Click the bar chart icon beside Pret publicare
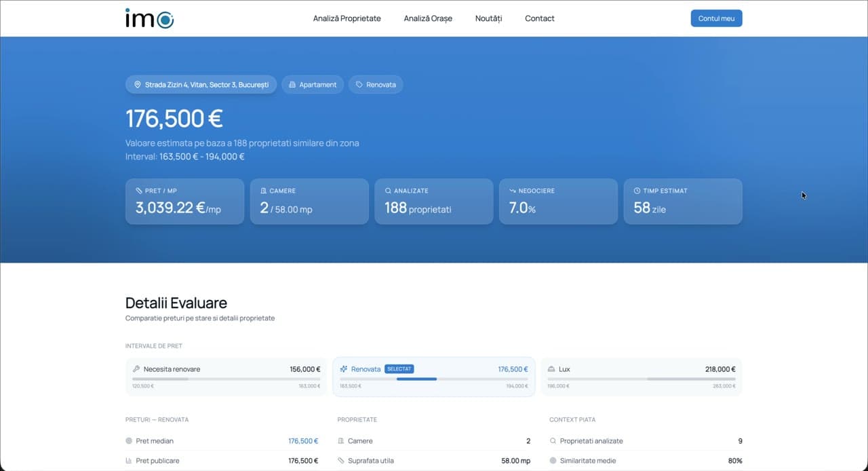This screenshot has height=471, width=868. pos(129,461)
